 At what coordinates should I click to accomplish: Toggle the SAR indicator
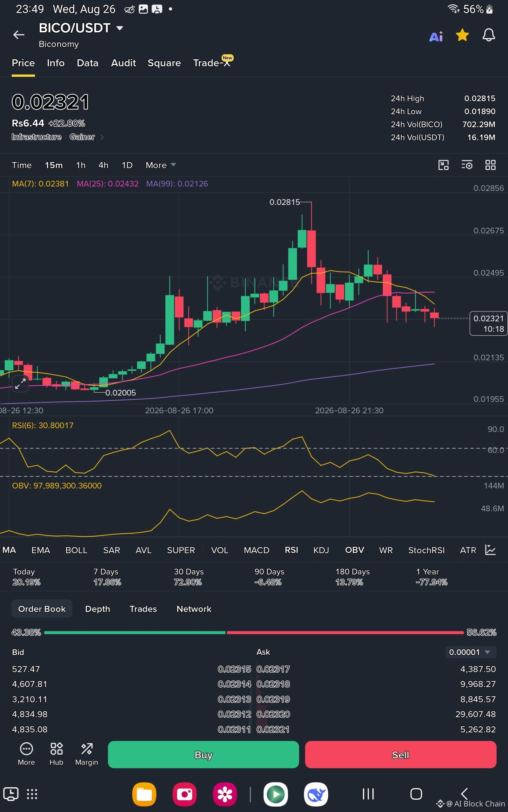click(x=111, y=550)
